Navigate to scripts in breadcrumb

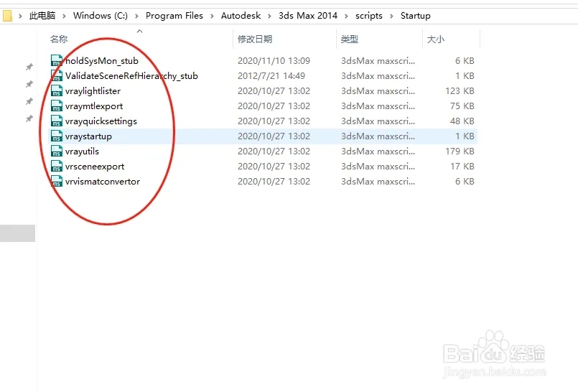coord(369,16)
